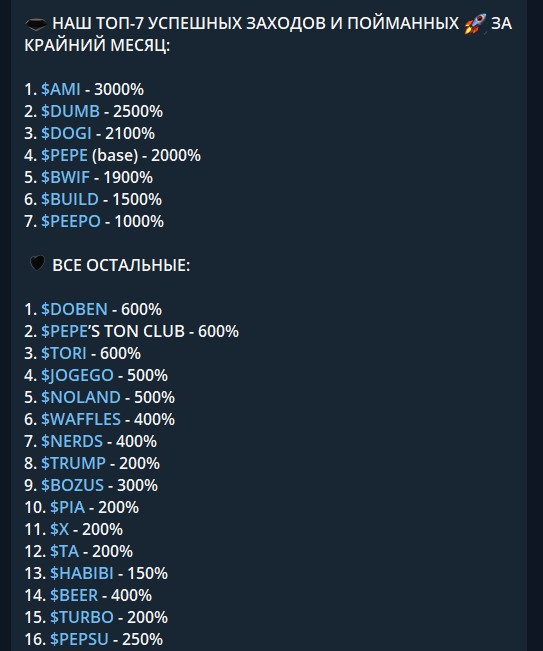Open the $DOBEN cashtag

pos(74,309)
